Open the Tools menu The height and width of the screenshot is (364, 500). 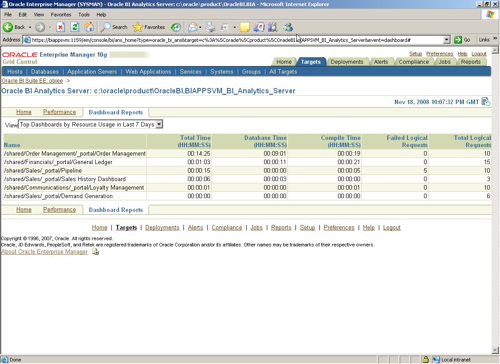pyautogui.click(x=84, y=15)
